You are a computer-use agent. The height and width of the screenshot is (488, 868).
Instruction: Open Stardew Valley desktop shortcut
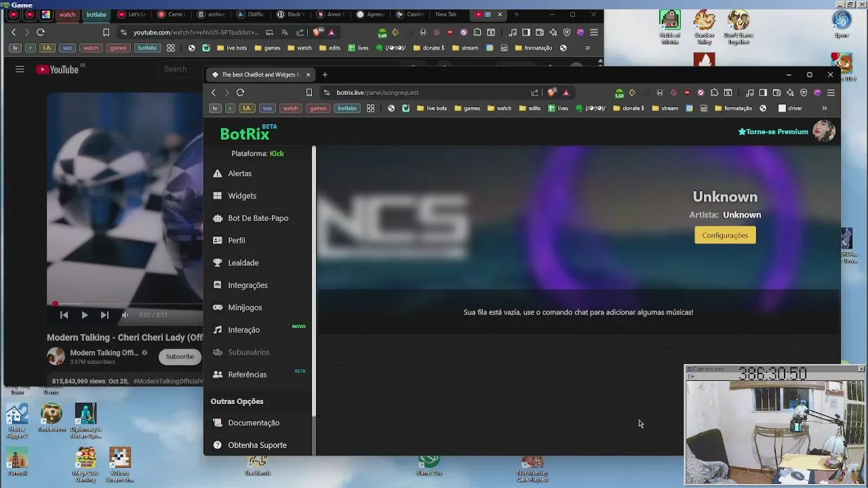tap(705, 28)
